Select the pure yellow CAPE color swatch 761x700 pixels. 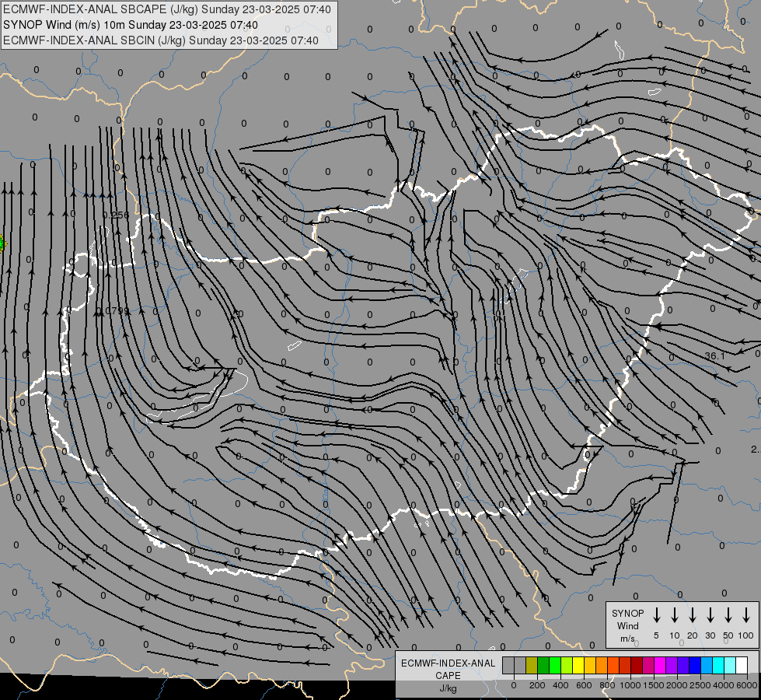[x=578, y=665]
